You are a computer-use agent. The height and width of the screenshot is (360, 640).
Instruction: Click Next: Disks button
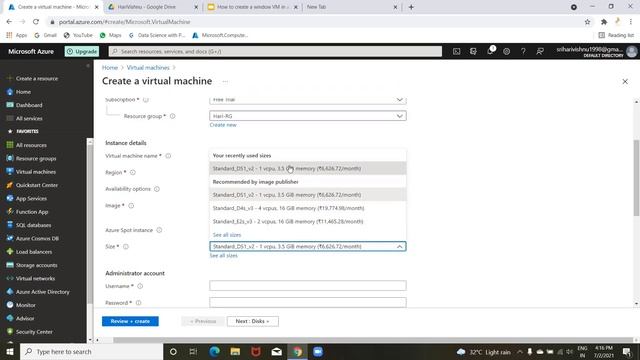point(253,321)
